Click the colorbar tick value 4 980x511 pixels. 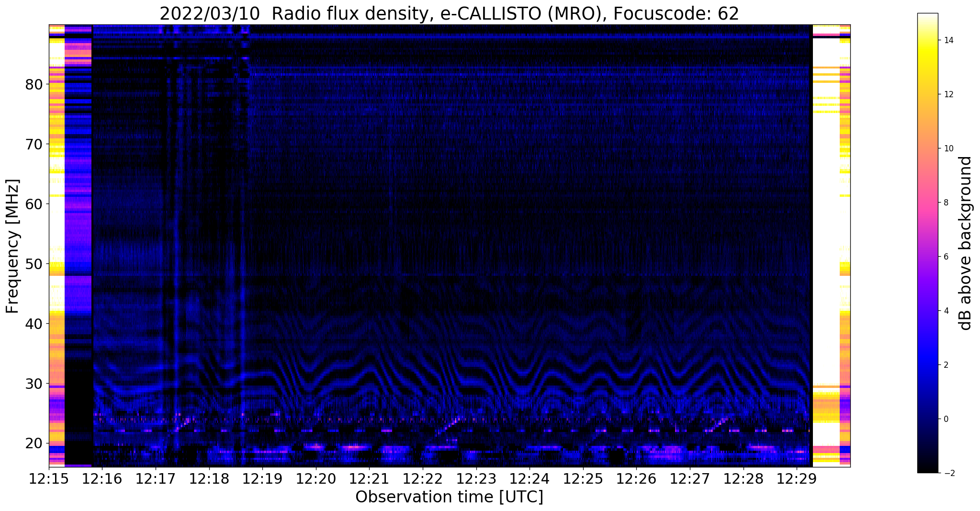pyautogui.click(x=946, y=311)
